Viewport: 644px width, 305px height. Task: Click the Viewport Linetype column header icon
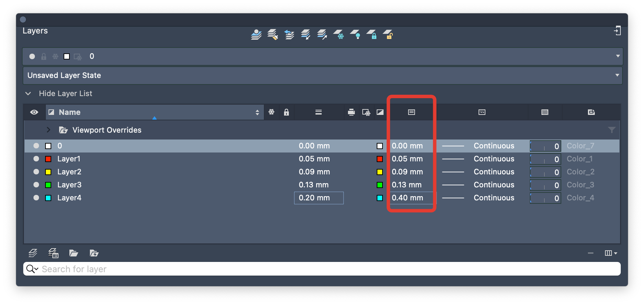pos(482,112)
